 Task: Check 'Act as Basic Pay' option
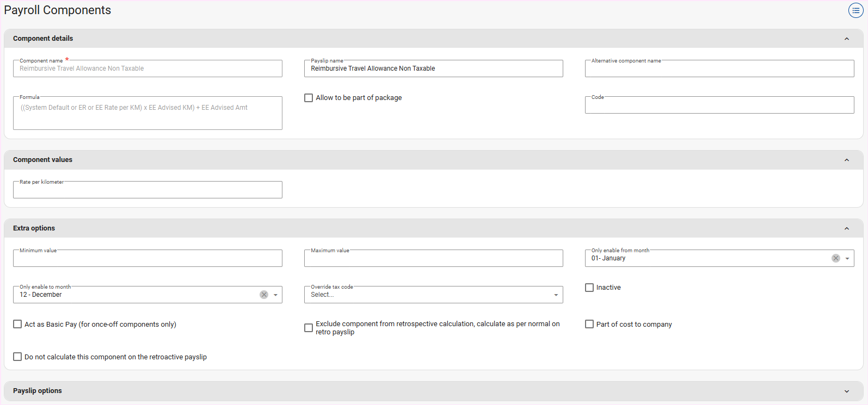coord(17,324)
